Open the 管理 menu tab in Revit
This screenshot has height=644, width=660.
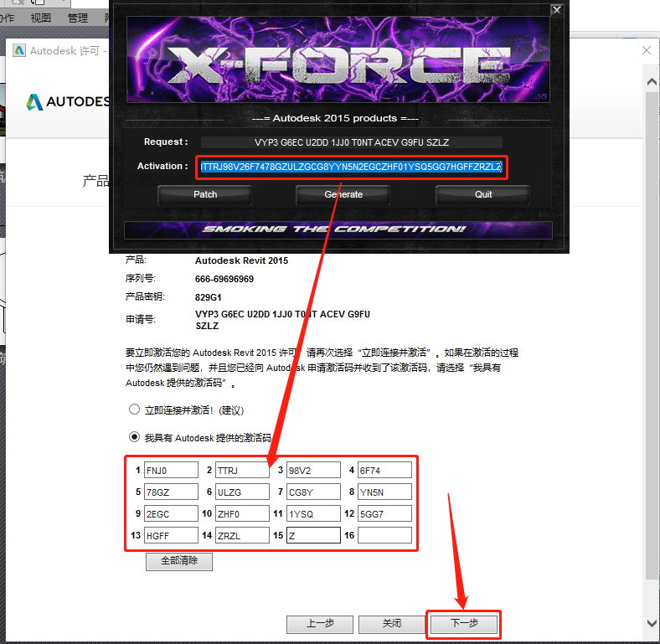(x=78, y=18)
